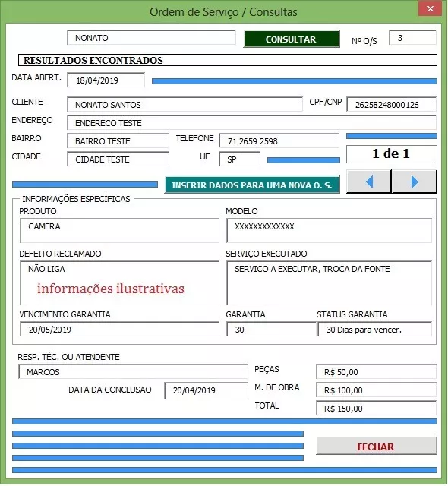Viewport: 448px width, 486px height.
Task: Click the M. DE OBRA field R$ 100,00
Action: 376,390
